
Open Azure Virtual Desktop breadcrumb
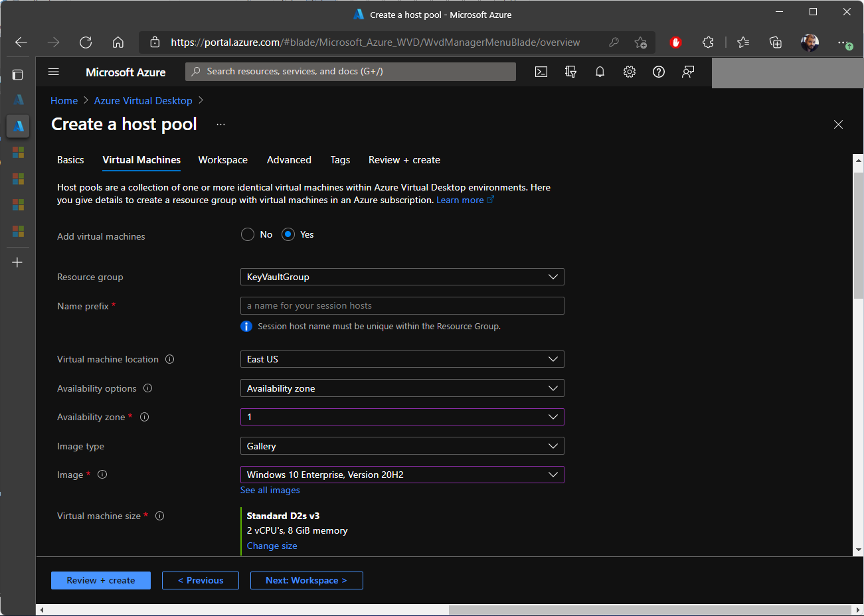[x=143, y=101]
